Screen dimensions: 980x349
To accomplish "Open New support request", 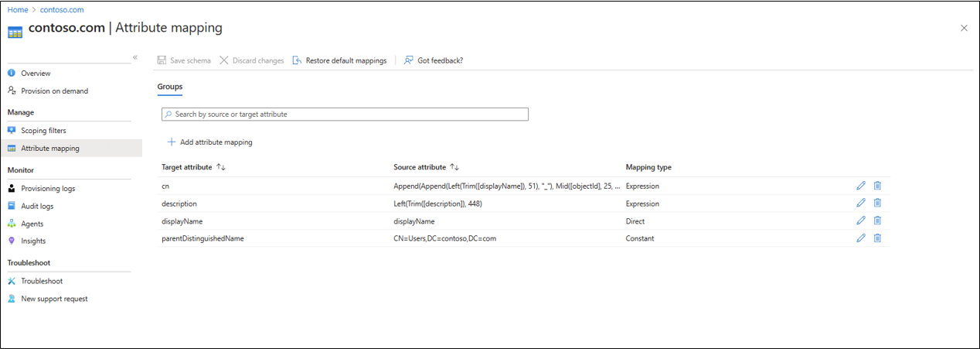I will tap(54, 299).
